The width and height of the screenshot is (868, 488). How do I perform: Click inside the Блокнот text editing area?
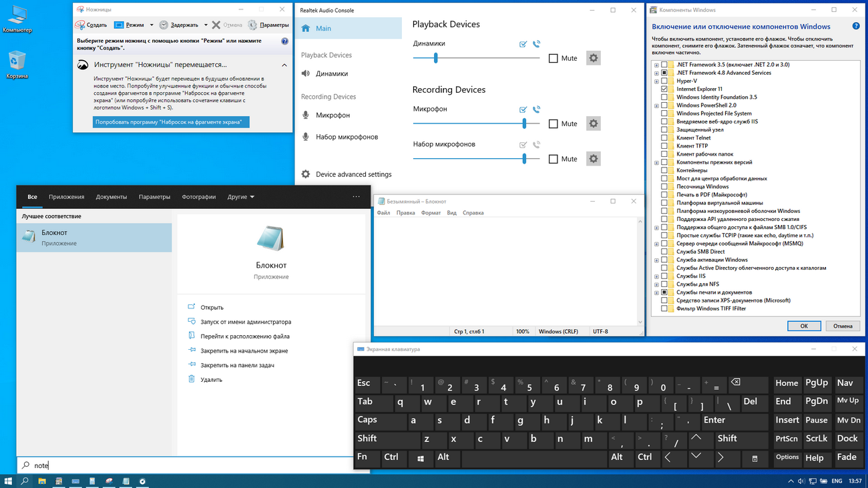505,271
